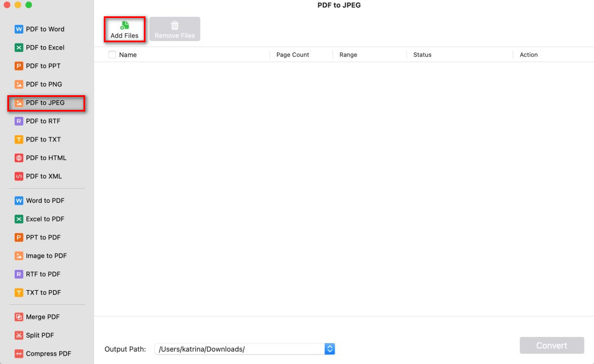Open the Output Path selector dropdown
594x364 pixels.
click(x=329, y=349)
